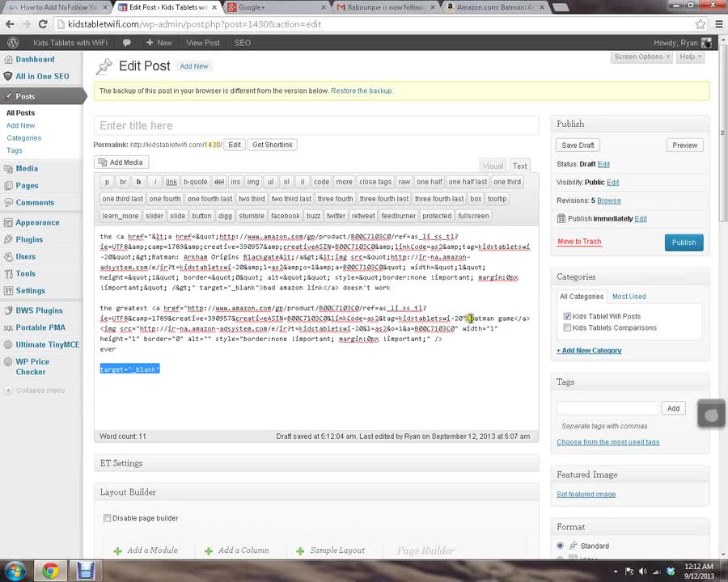Viewport: 728px width, 582px height.
Task: Click the WordPress logo in admin bar
Action: click(x=13, y=43)
